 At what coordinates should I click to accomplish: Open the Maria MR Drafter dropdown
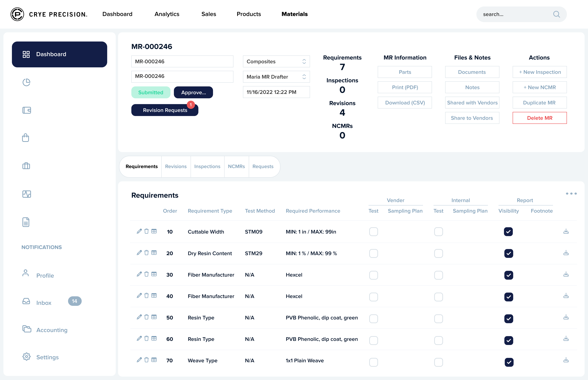[276, 77]
